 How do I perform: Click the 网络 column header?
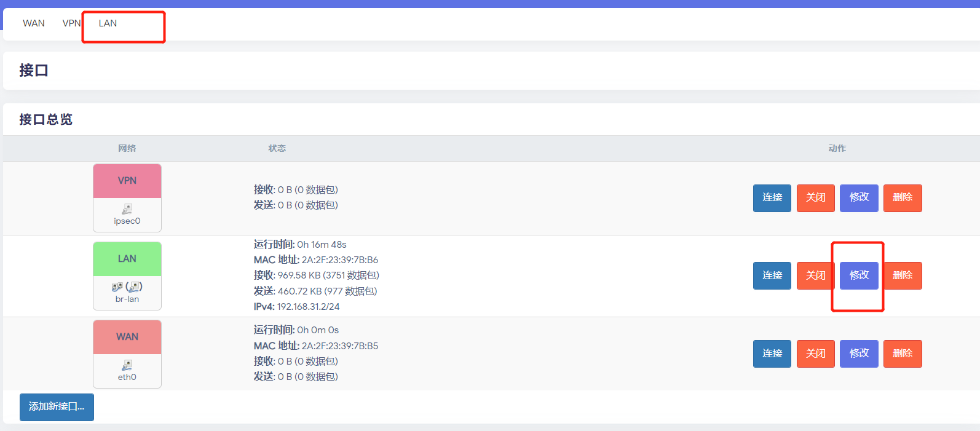pyautogui.click(x=127, y=148)
